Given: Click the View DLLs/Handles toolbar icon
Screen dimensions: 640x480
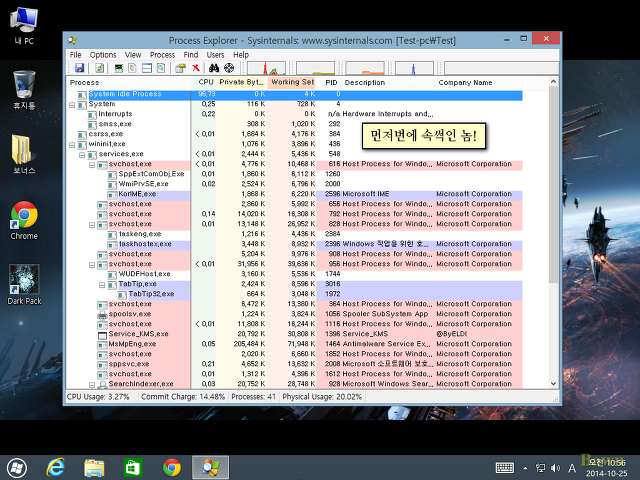Looking at the screenshot, I should (x=161, y=68).
